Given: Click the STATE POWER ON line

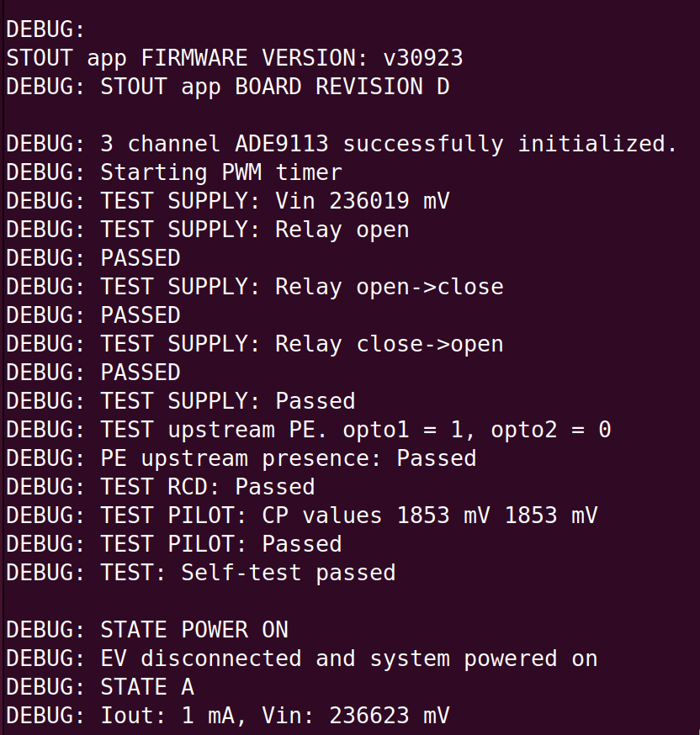Looking at the screenshot, I should click(x=194, y=630).
